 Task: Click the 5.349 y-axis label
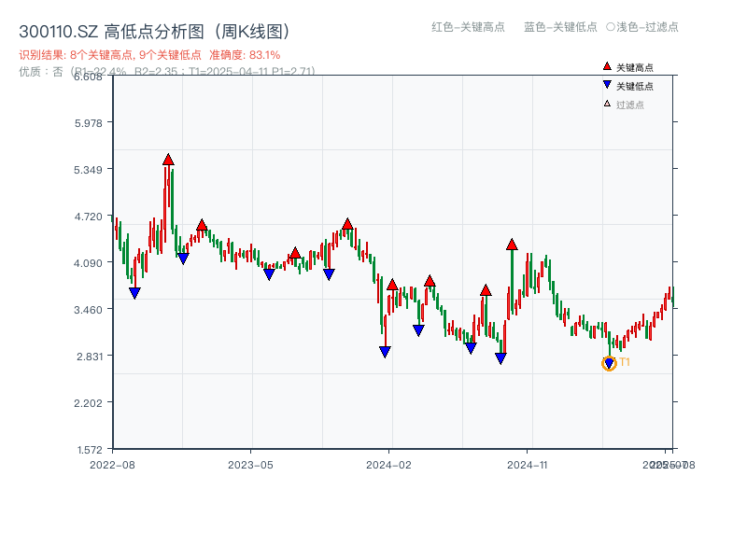click(88, 170)
